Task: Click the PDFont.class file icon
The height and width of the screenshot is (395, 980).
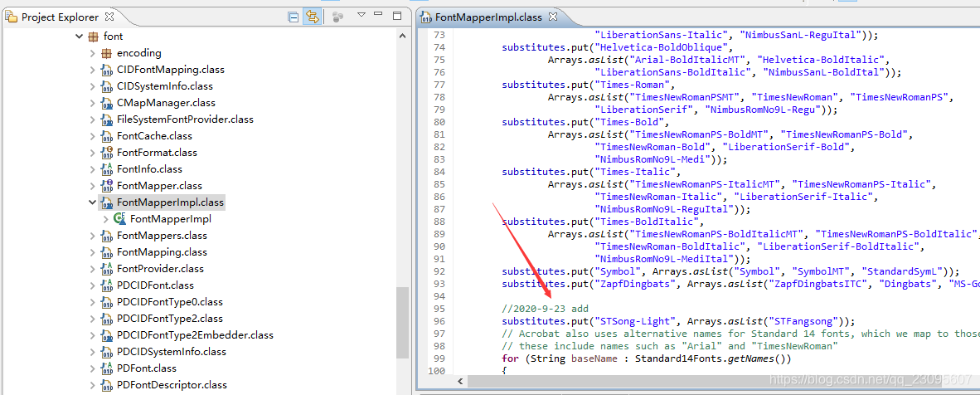Action: point(107,368)
